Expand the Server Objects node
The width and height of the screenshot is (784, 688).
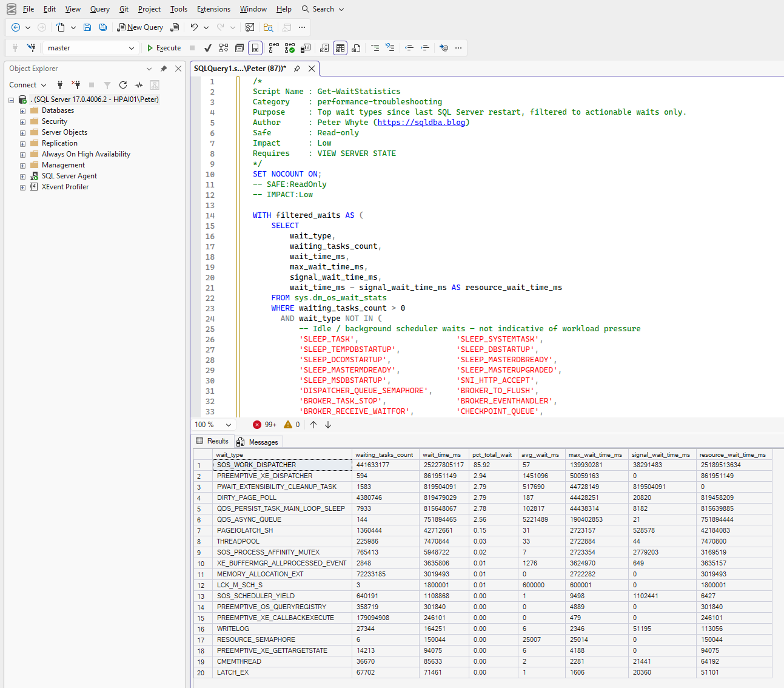click(x=22, y=133)
